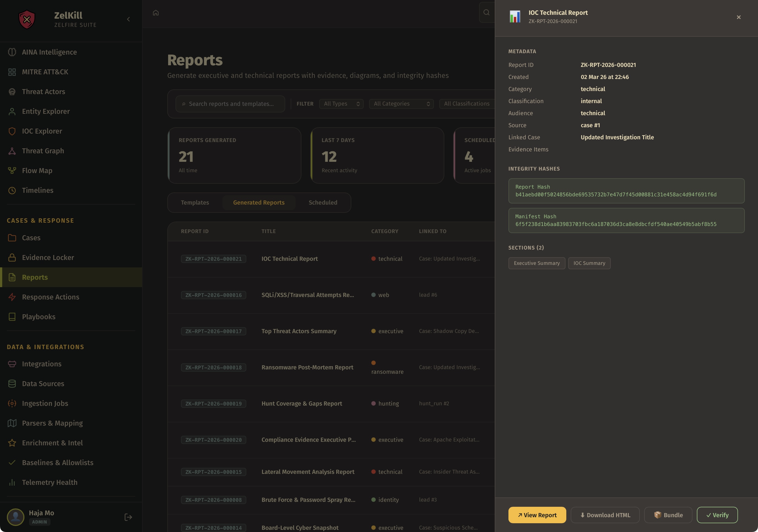Click the logout icon beside Haja Mo
Screen dimensions: 758x532
click(128, 517)
